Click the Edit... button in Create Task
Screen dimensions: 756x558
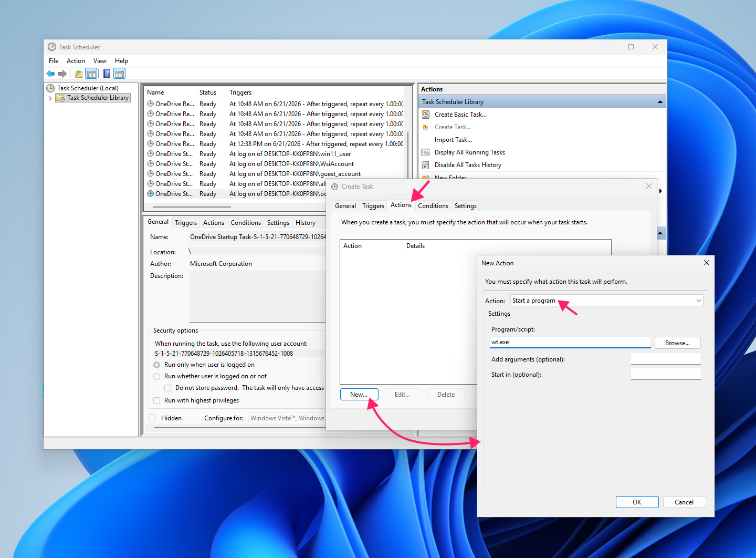point(403,395)
